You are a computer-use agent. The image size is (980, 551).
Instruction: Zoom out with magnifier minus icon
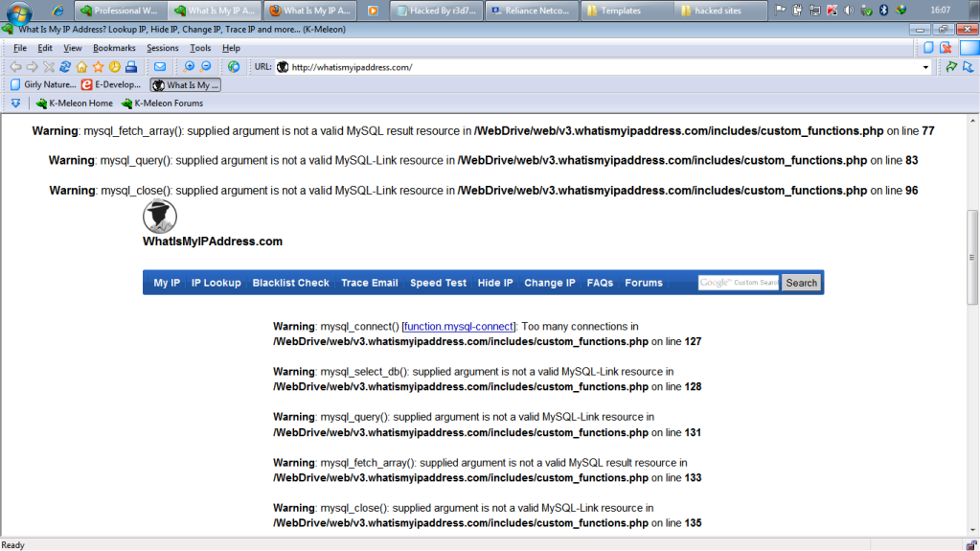coord(206,67)
